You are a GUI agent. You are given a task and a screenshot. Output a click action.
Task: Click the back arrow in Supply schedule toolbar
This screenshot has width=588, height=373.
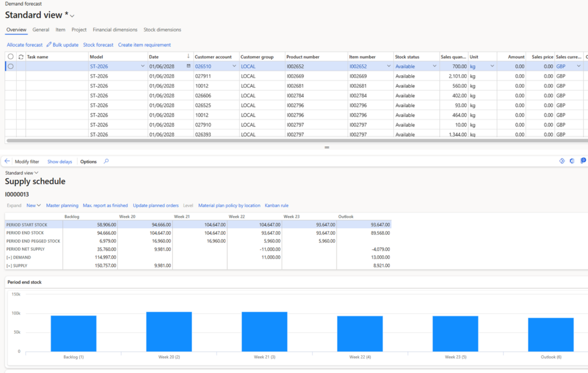tap(7, 161)
